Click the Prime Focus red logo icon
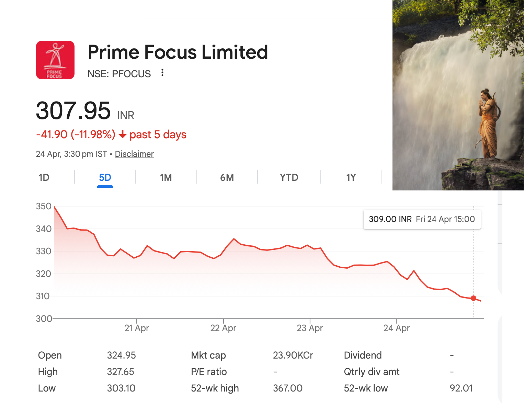The width and height of the screenshot is (524, 420). coord(55,60)
